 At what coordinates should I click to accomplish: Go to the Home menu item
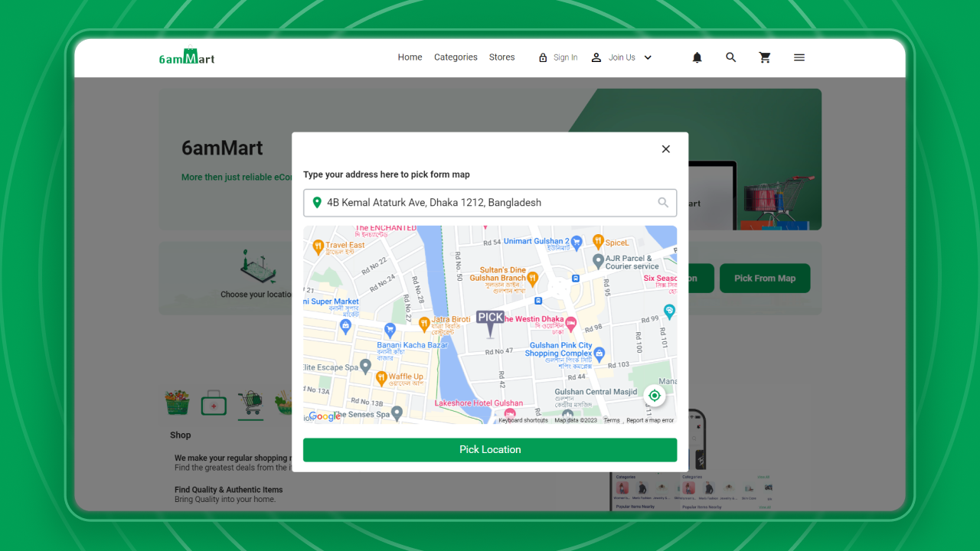point(410,57)
